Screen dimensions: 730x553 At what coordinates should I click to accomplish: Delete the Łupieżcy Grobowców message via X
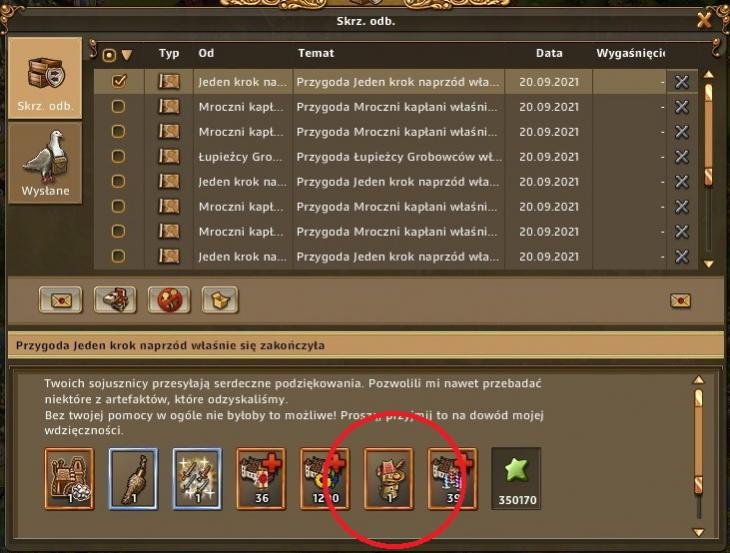[x=682, y=156]
